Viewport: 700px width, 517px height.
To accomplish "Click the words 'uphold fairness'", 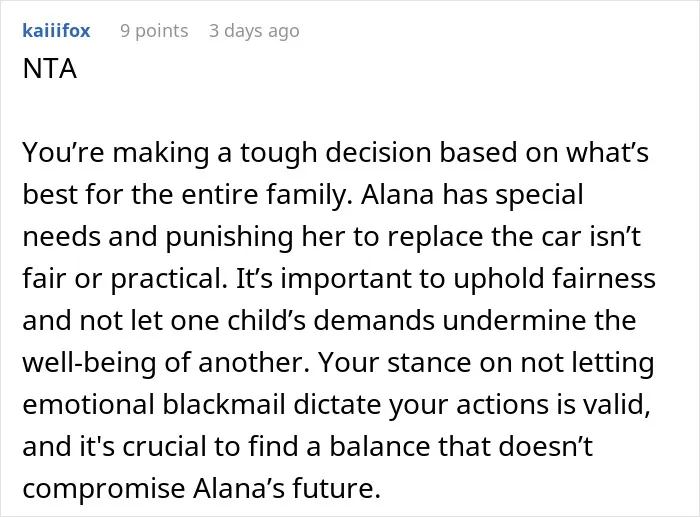I will pyautogui.click(x=554, y=279).
